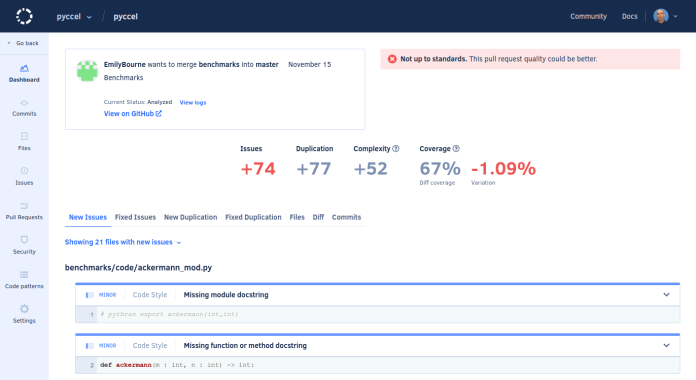This screenshot has width=696, height=380.
Task: Open the user account dropdown arrow
Action: click(676, 16)
